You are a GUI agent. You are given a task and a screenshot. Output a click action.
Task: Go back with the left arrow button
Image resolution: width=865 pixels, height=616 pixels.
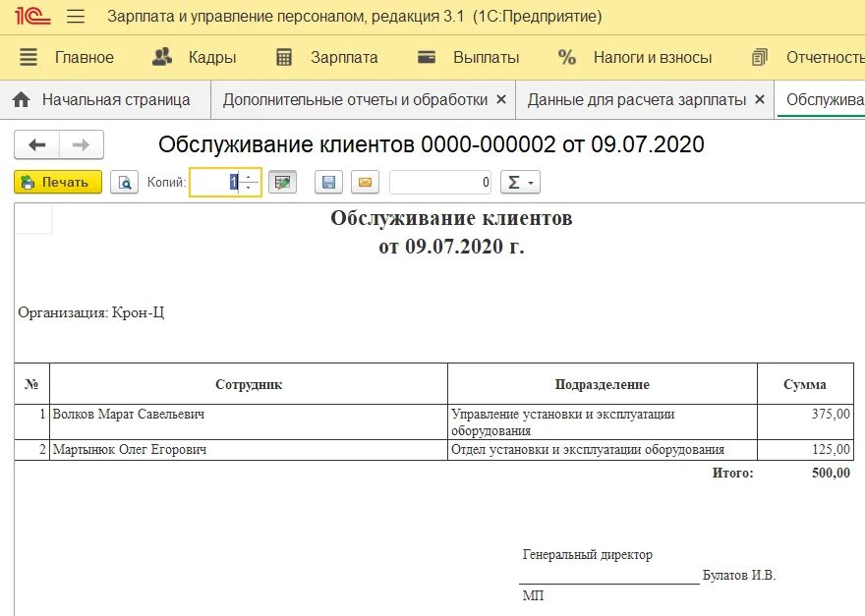point(37,144)
